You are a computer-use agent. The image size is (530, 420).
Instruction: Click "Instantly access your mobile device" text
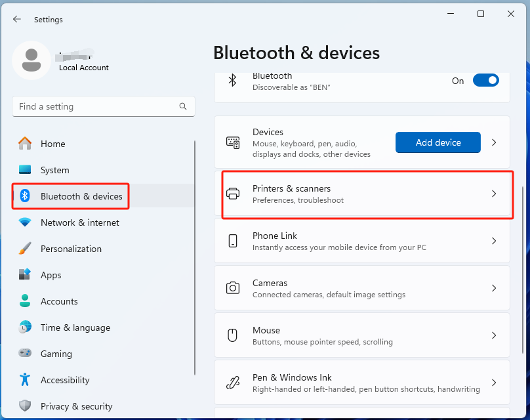(x=339, y=247)
